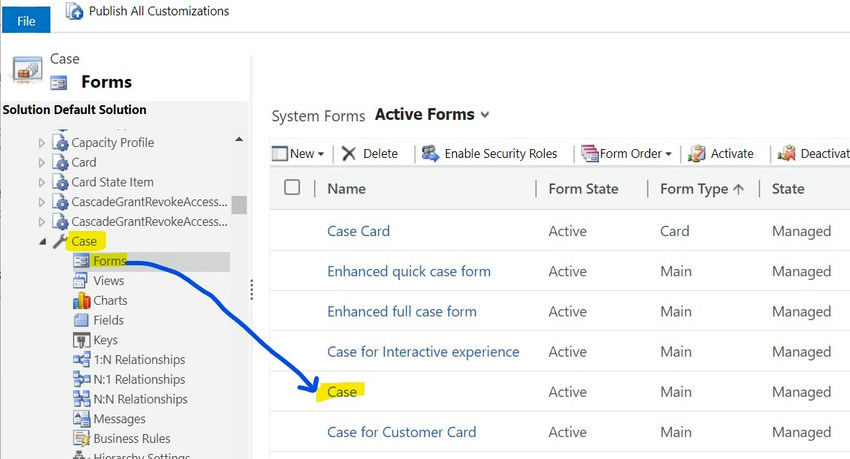This screenshot has height=459, width=850.
Task: Open the Case form link
Action: 342,392
